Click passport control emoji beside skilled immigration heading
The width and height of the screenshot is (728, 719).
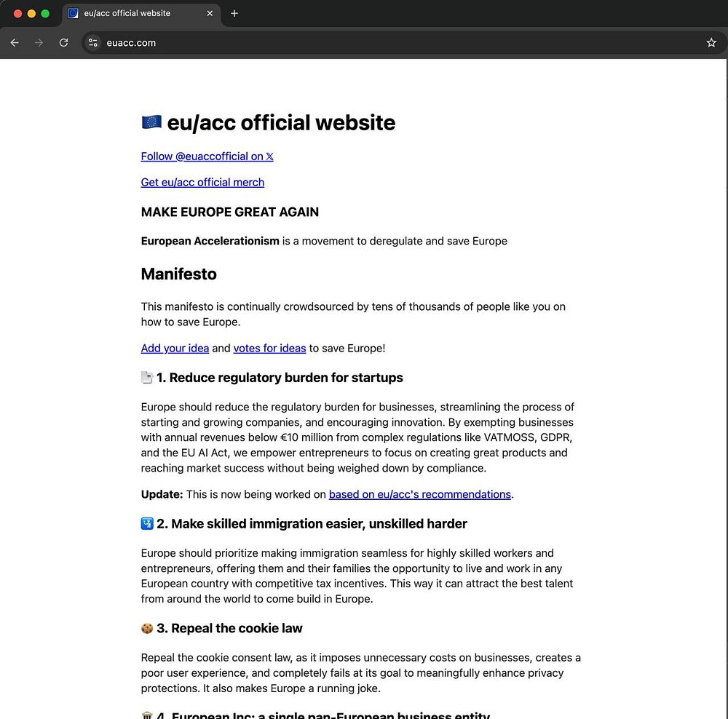tap(147, 523)
